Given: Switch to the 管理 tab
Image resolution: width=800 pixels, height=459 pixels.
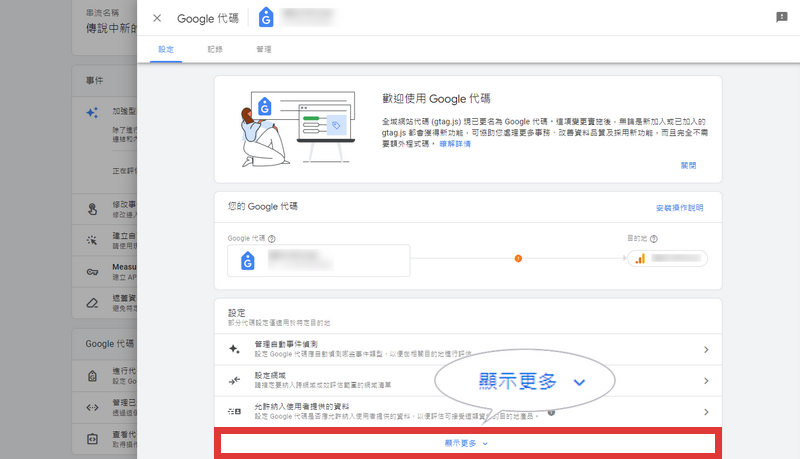Looking at the screenshot, I should click(264, 49).
